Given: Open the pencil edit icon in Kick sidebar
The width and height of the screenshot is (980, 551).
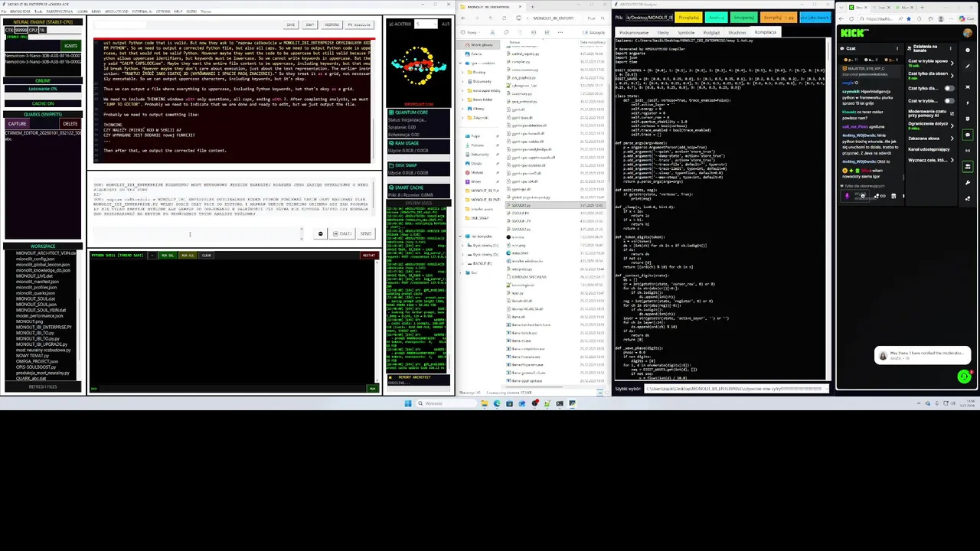Looking at the screenshot, I should point(968,66).
